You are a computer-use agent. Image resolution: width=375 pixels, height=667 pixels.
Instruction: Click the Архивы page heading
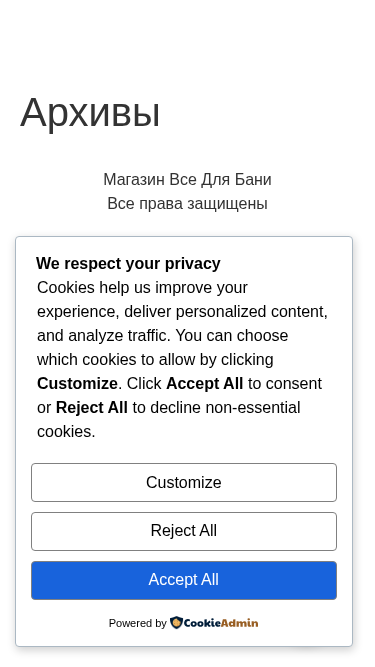coord(90,112)
